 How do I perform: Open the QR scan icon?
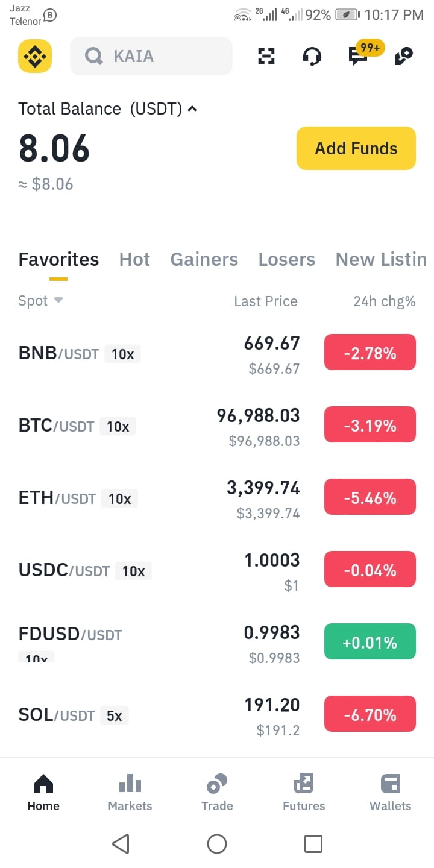(266, 56)
